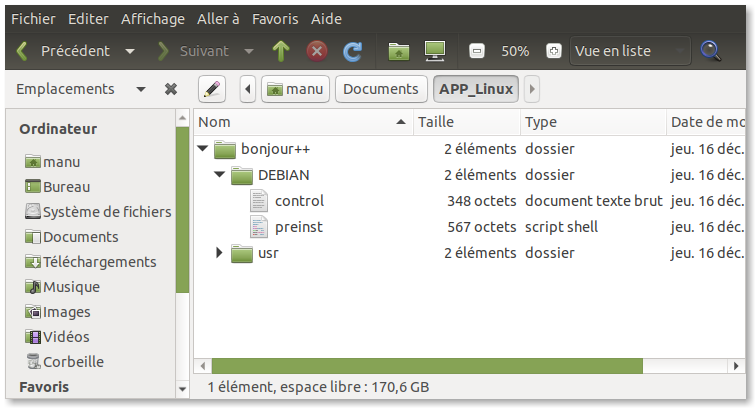This screenshot has height=408, width=755.
Task: Click the horizontal scrollbar of the file list
Action: [427, 366]
